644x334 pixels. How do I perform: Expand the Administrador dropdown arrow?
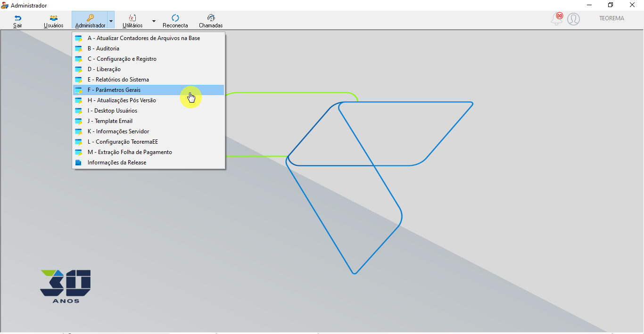click(x=111, y=21)
